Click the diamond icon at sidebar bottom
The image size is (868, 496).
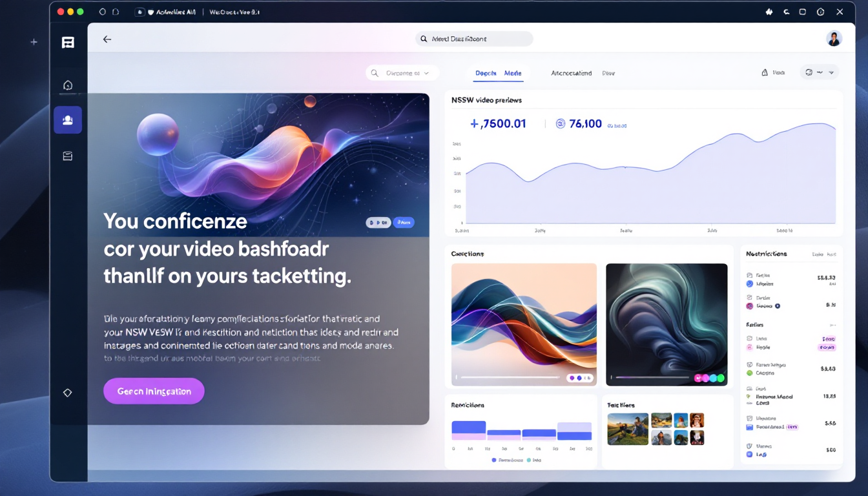(68, 393)
